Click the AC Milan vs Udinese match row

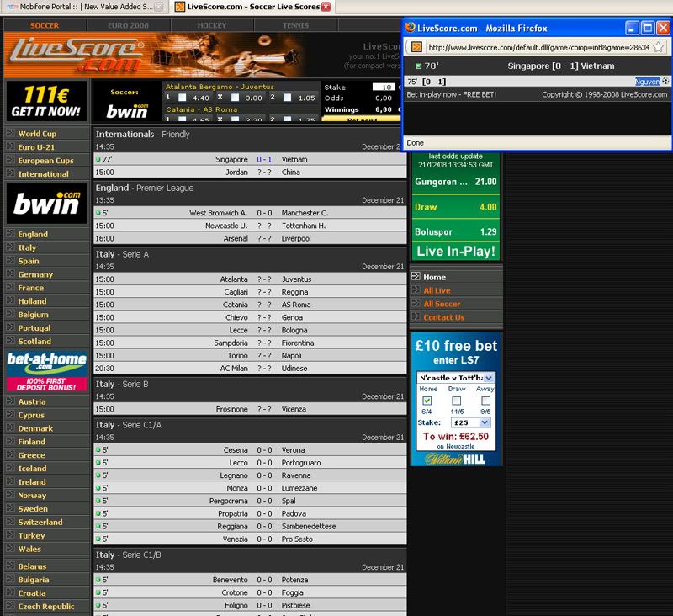pos(250,369)
